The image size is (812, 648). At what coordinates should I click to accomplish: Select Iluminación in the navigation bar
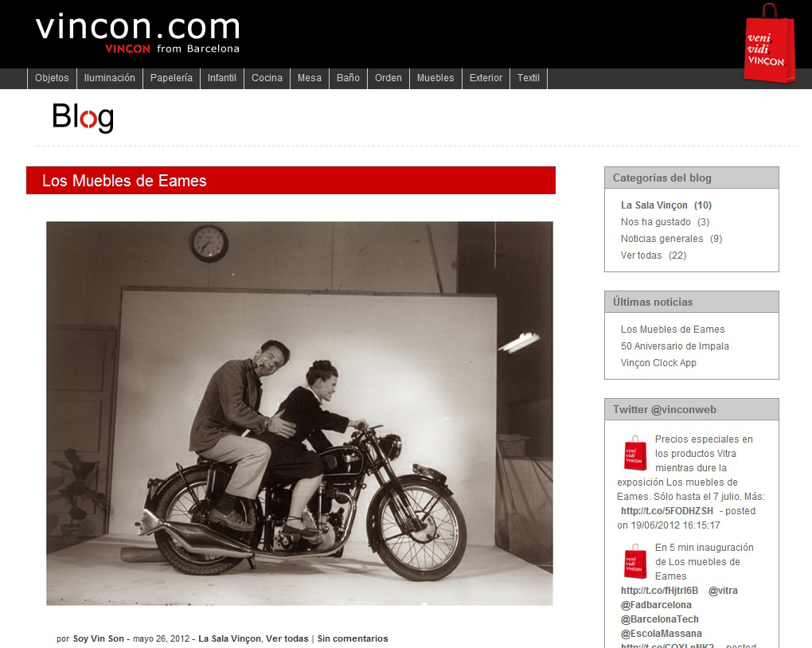point(110,78)
